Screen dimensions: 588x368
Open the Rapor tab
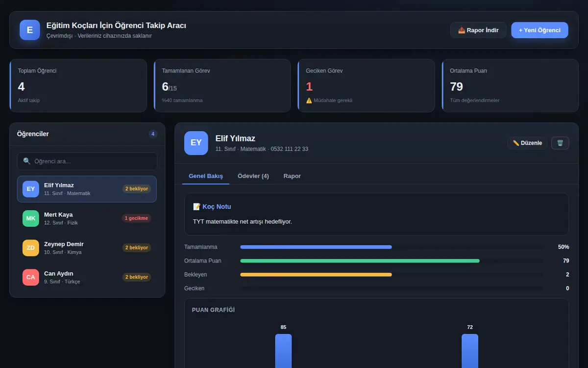tap(292, 176)
